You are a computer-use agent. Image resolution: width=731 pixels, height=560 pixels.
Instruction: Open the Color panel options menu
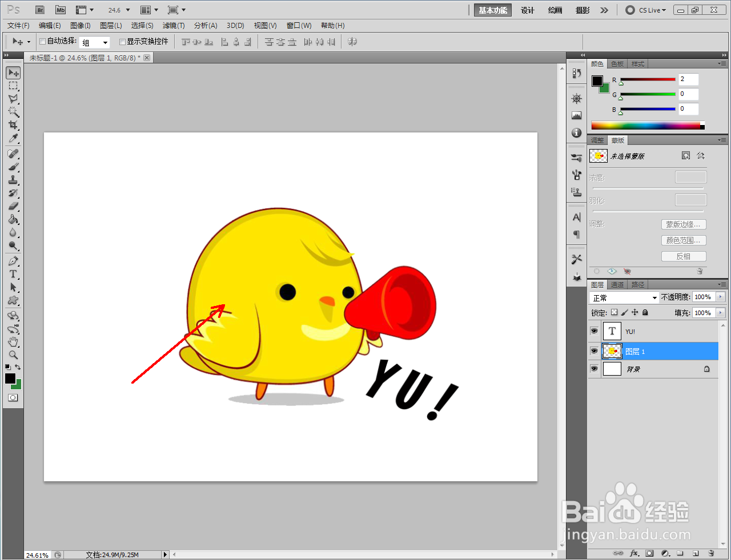point(722,63)
